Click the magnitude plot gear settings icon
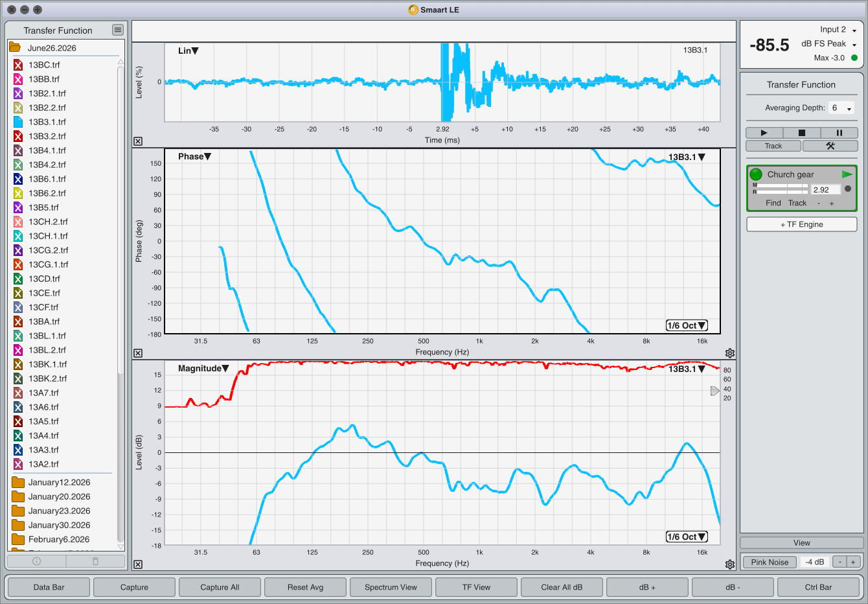The image size is (868, 604). click(x=730, y=564)
